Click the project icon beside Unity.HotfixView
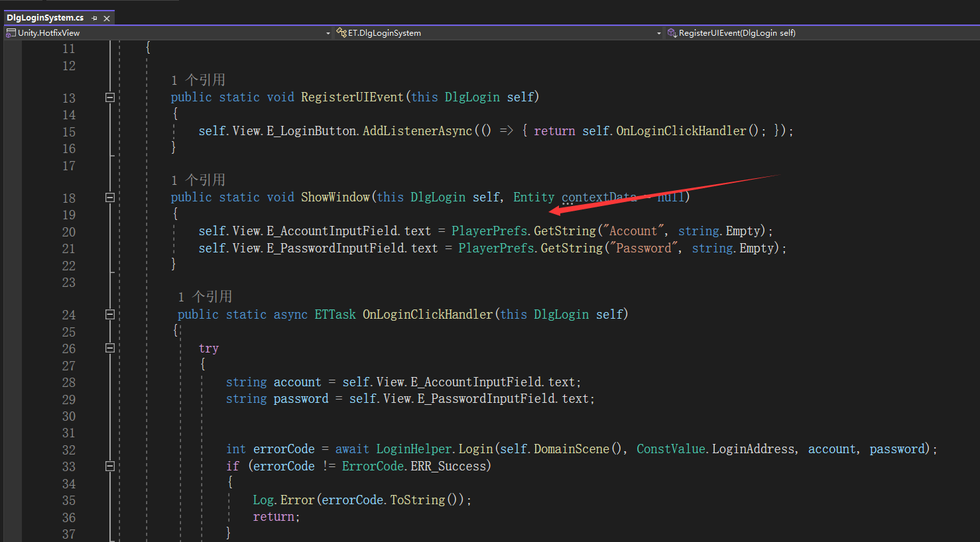Screen dimensions: 980x542 [11, 32]
